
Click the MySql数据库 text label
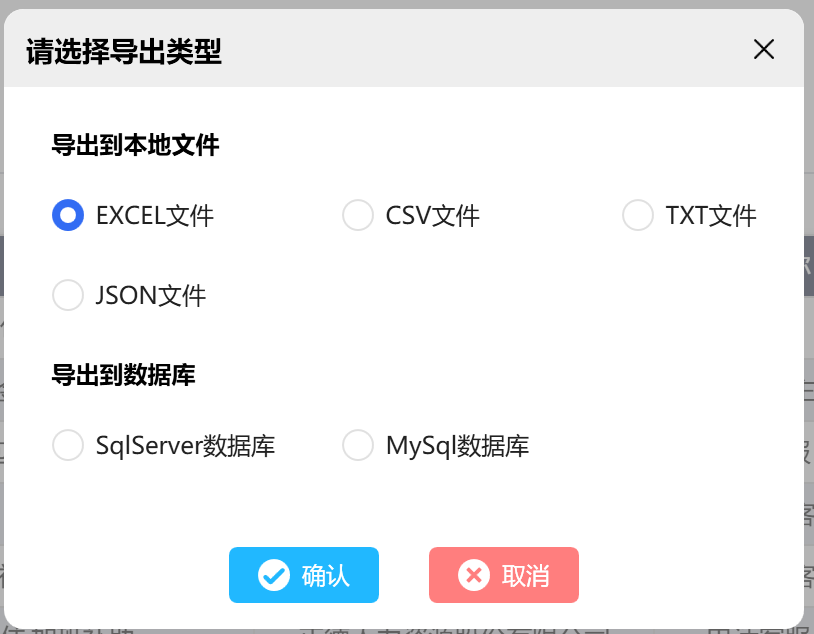click(457, 446)
